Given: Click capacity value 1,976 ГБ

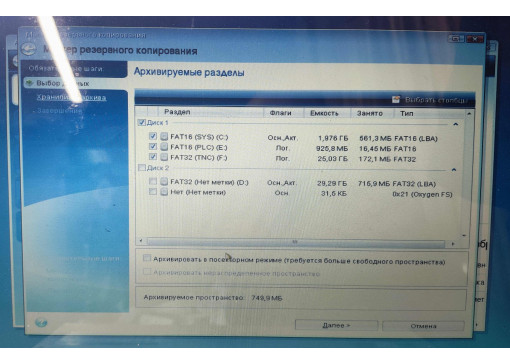Looking at the screenshot, I should [x=333, y=138].
